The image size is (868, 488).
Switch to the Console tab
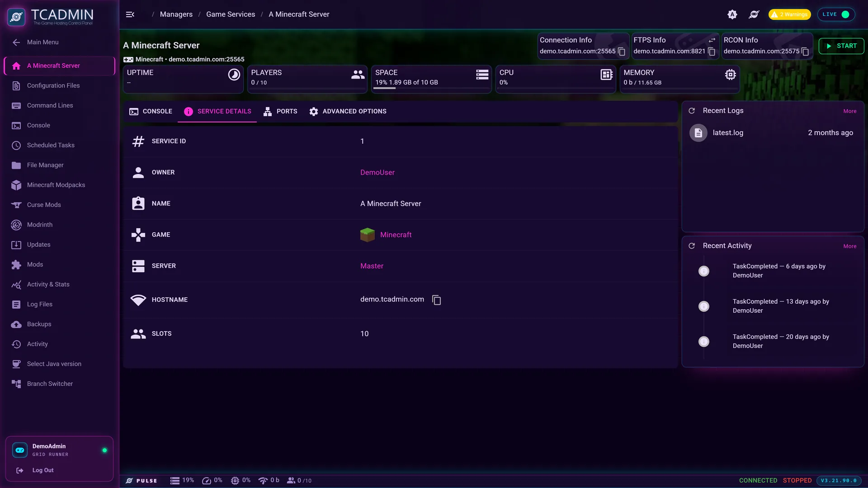(x=151, y=112)
